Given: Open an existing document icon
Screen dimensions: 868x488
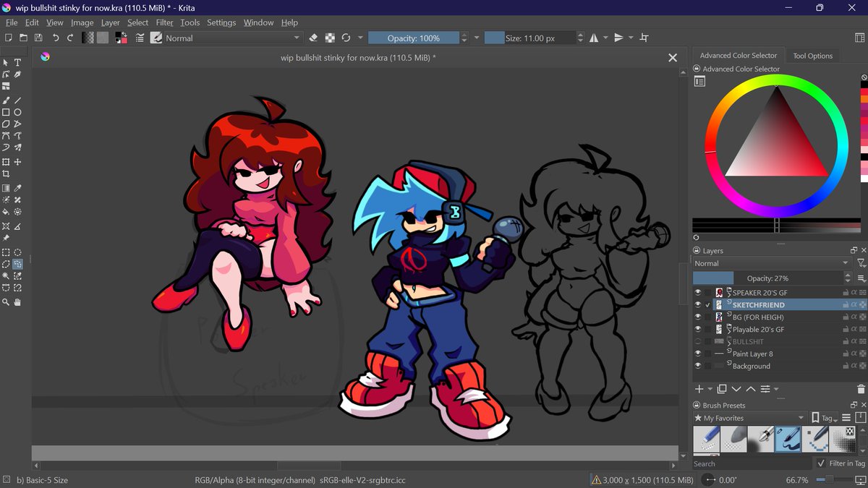Looking at the screenshot, I should pyautogui.click(x=23, y=38).
